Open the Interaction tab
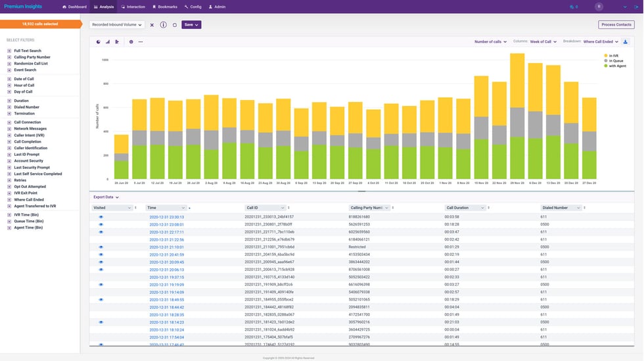This screenshot has height=361, width=644. (x=133, y=7)
